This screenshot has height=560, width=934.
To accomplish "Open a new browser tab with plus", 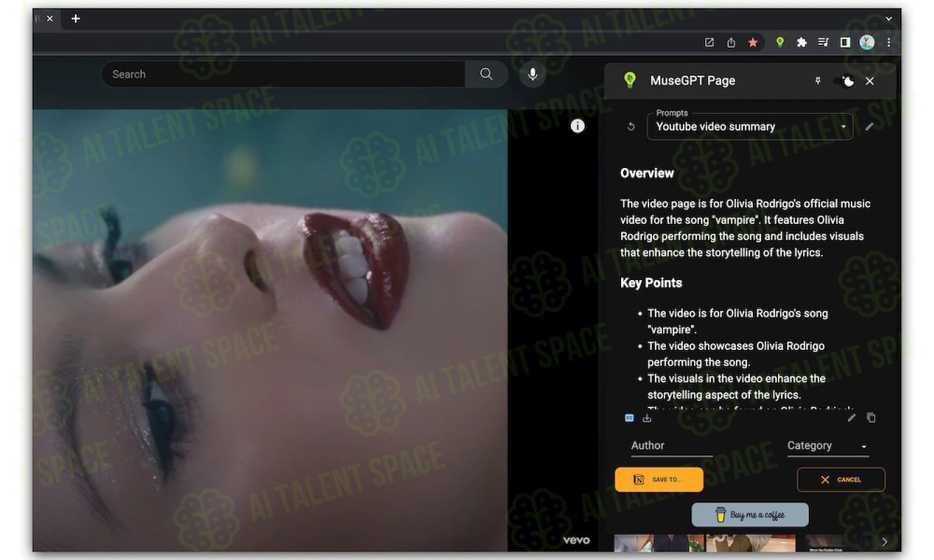I will coord(76,19).
